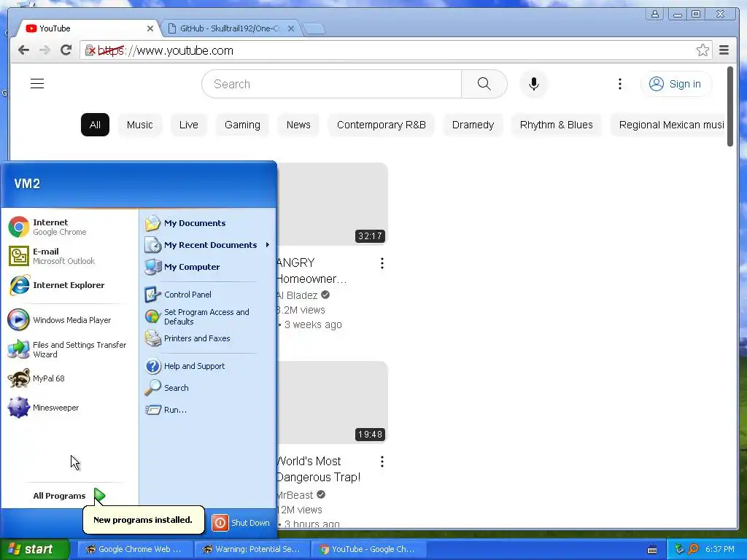Click the Shut Down button

point(241,522)
